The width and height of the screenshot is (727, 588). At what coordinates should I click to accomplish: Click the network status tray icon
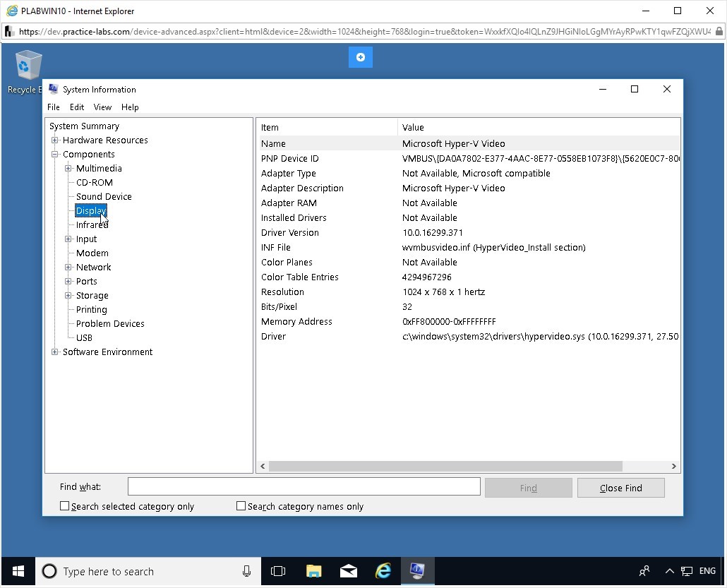coord(687,571)
